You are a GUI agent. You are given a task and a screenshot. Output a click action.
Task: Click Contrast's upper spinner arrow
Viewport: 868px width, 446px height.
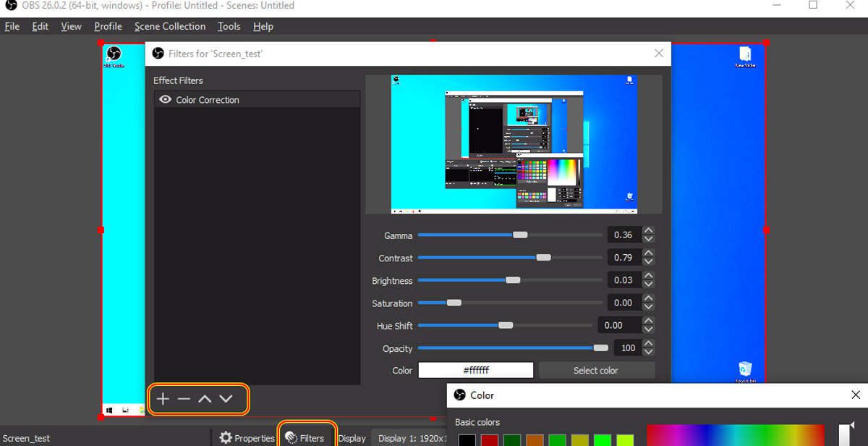point(649,253)
